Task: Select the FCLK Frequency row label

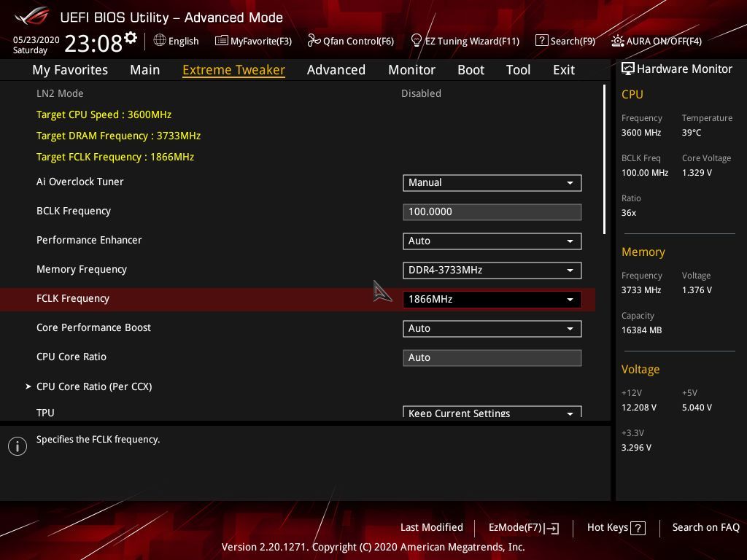Action: (73, 298)
